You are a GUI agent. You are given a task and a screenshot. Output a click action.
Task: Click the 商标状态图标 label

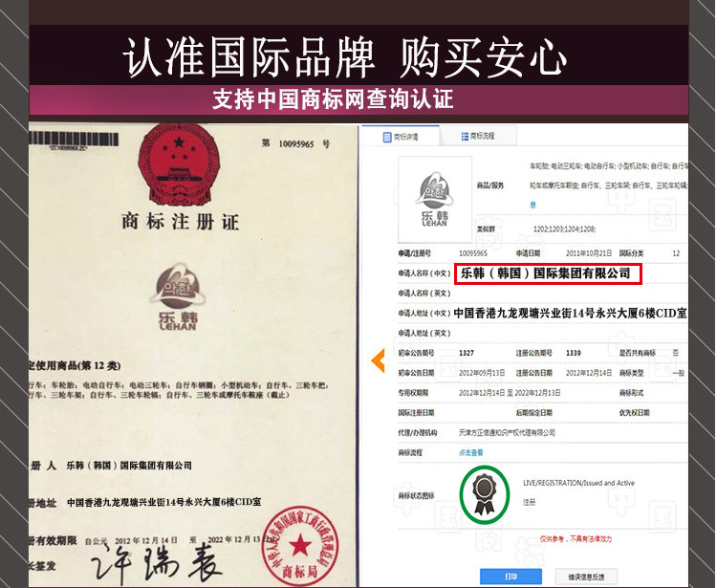coord(416,495)
